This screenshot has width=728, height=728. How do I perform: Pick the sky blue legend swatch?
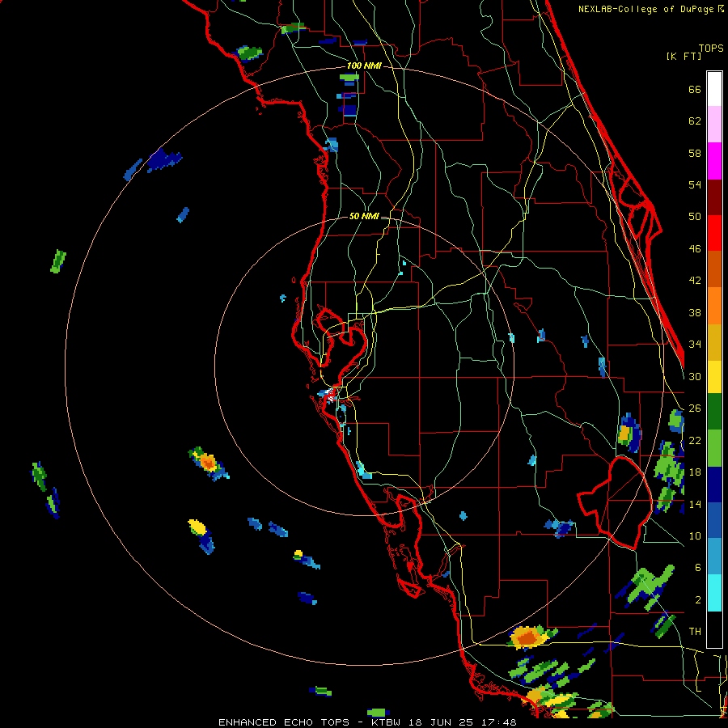click(714, 557)
